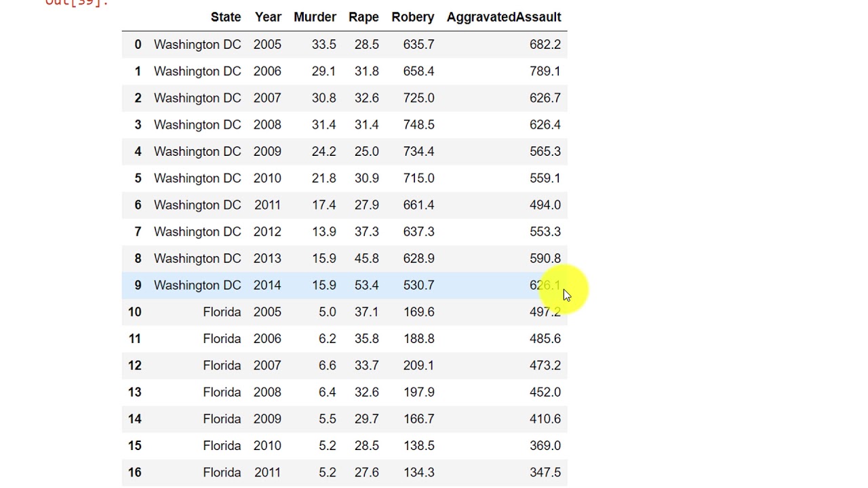This screenshot has width=868, height=488.
Task: Click row index 0 label
Action: 138,45
